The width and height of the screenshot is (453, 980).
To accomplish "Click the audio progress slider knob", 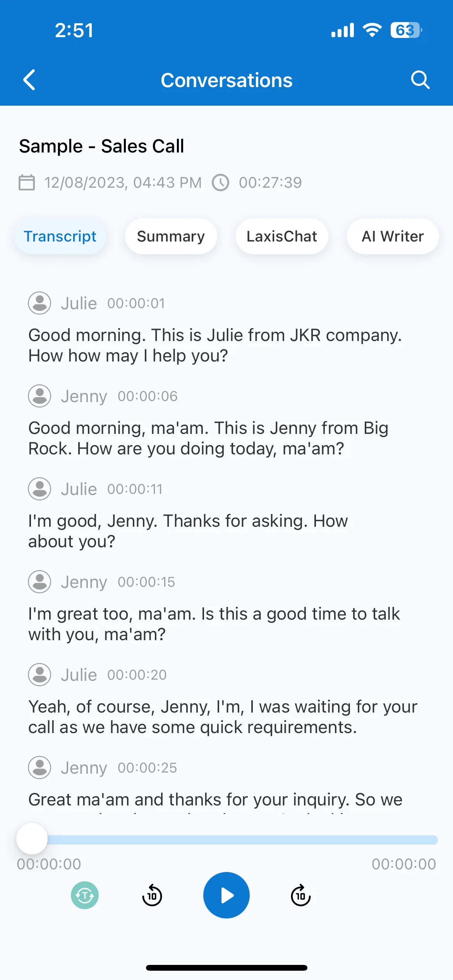I will [32, 839].
